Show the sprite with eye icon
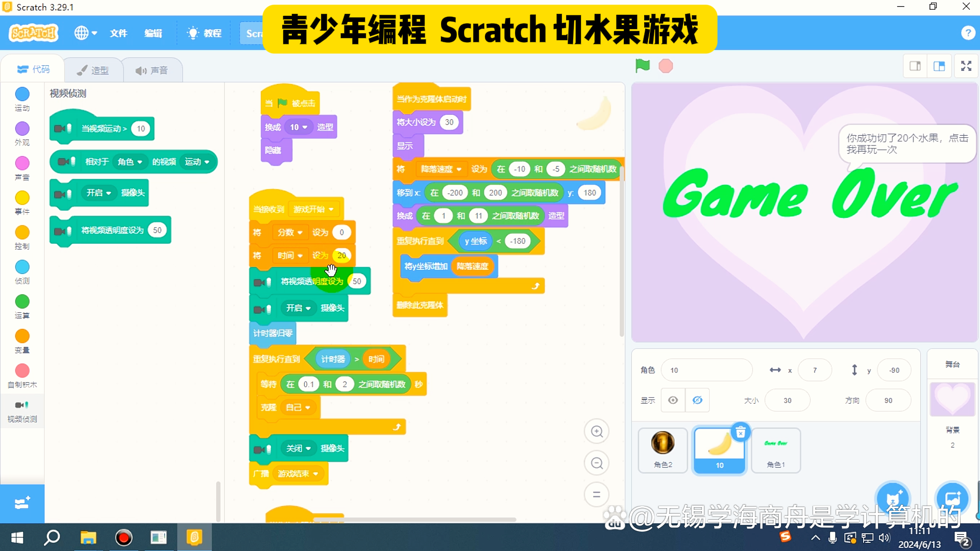The width and height of the screenshot is (980, 551). coord(673,400)
